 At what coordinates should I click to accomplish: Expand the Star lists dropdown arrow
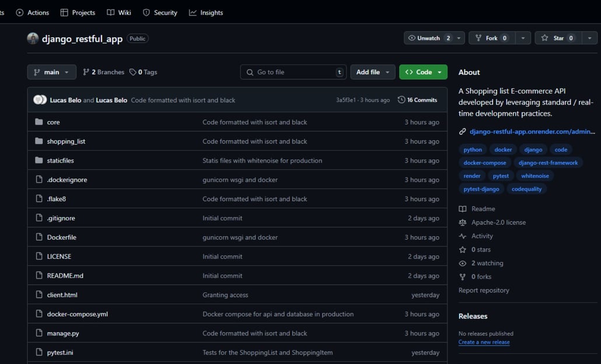(589, 38)
